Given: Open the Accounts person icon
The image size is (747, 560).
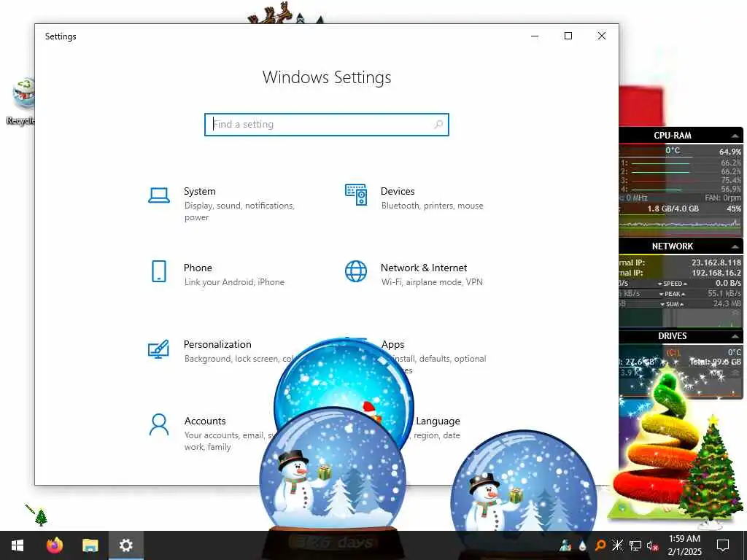Looking at the screenshot, I should [x=158, y=425].
